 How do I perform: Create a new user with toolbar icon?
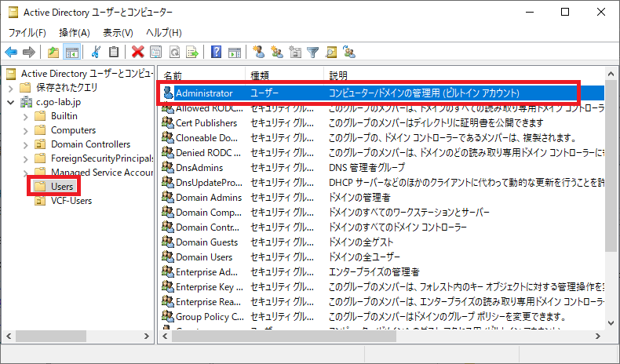259,52
